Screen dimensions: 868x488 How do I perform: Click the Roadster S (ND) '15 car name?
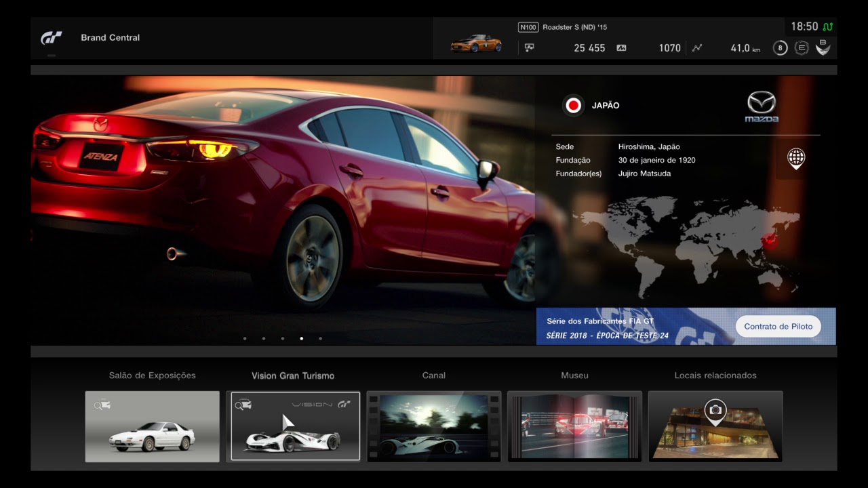point(575,27)
